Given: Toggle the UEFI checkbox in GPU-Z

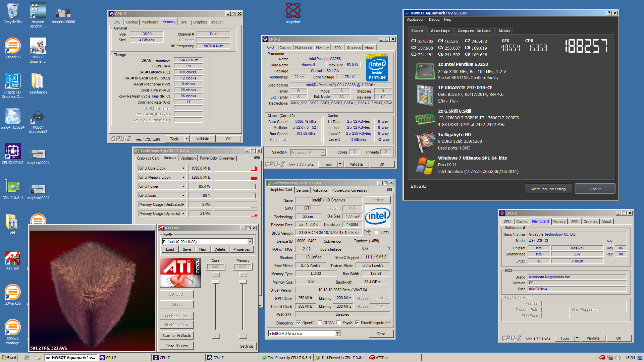Looking at the screenshot, I should coord(377,233).
